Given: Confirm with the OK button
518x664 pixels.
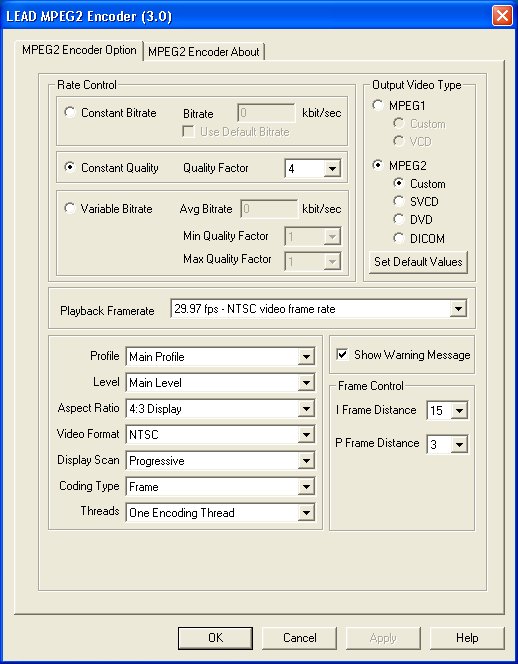Looking at the screenshot, I should point(215,638).
